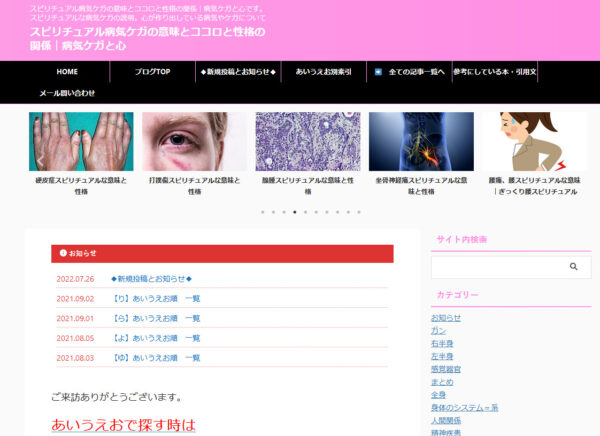Open ◆新規投稿とお知らせ◆ in navigation bar
Image resolution: width=600 pixels, height=436 pixels.
(x=238, y=72)
